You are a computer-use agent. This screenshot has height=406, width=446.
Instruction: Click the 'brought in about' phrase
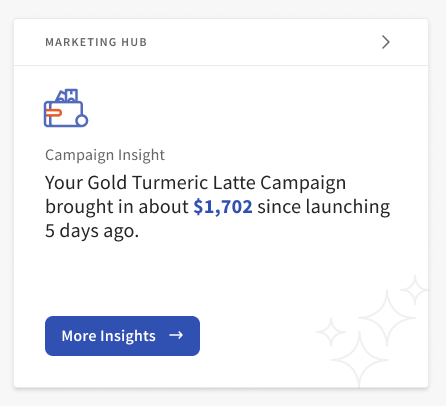click(117, 207)
